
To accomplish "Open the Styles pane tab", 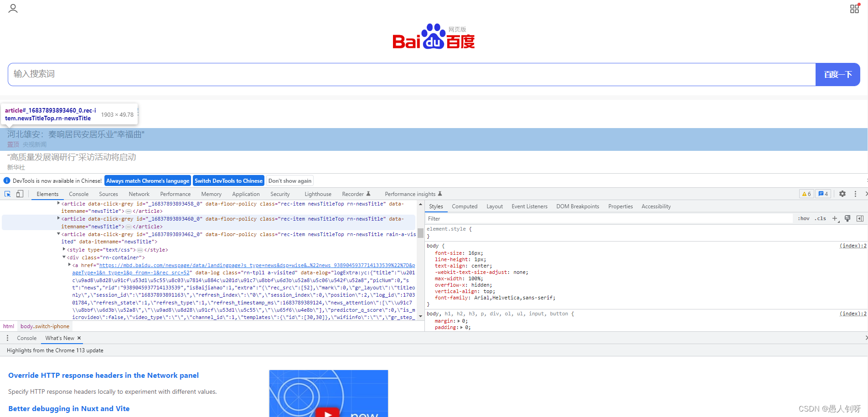I will pos(436,206).
